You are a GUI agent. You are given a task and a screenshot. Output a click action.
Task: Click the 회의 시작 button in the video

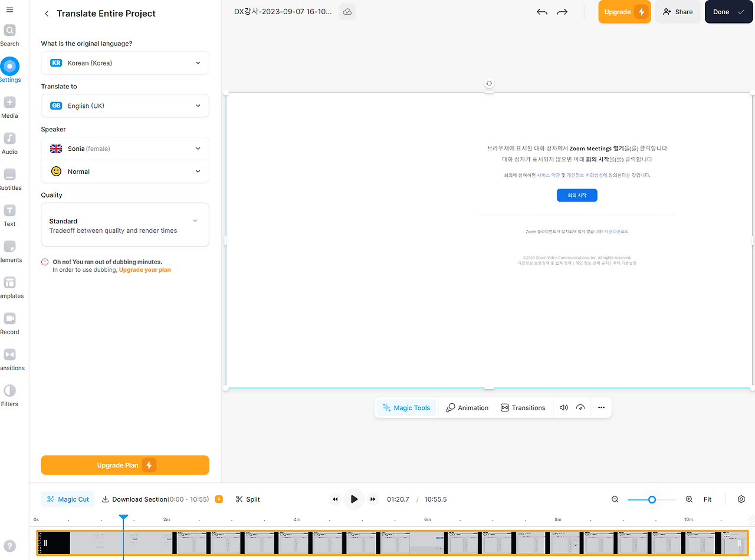[577, 195]
